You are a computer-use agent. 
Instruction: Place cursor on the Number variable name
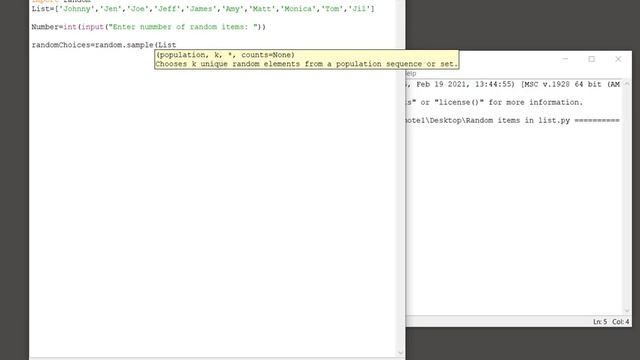click(x=45, y=27)
